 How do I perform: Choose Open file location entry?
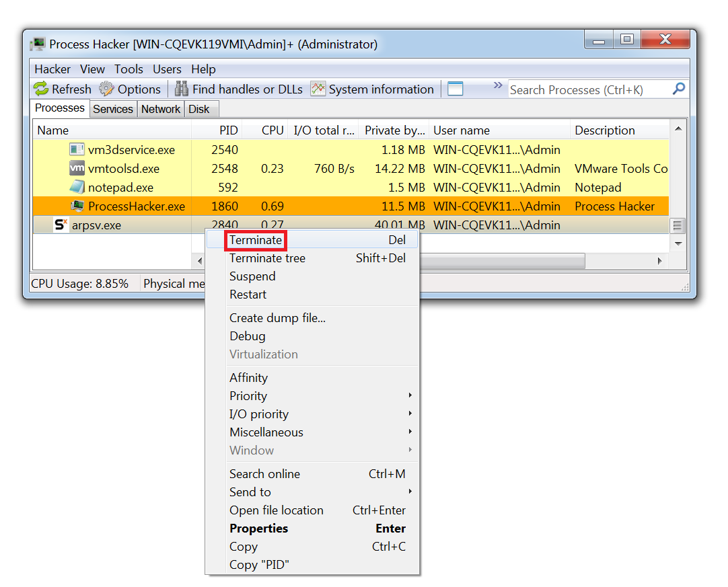(312, 510)
